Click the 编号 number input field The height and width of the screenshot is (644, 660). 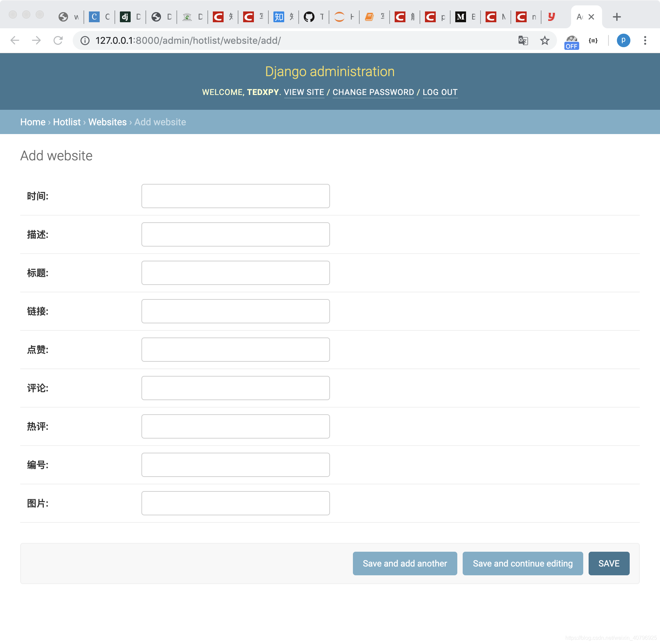click(x=235, y=465)
